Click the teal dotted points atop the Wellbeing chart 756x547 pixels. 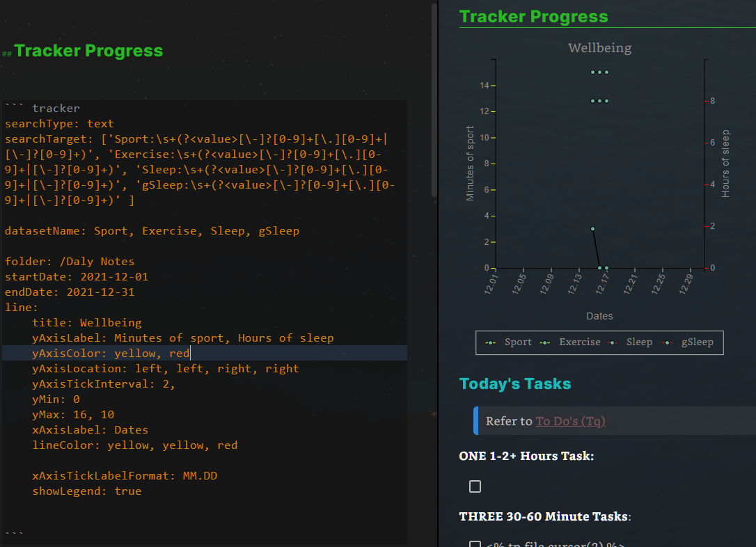point(599,71)
